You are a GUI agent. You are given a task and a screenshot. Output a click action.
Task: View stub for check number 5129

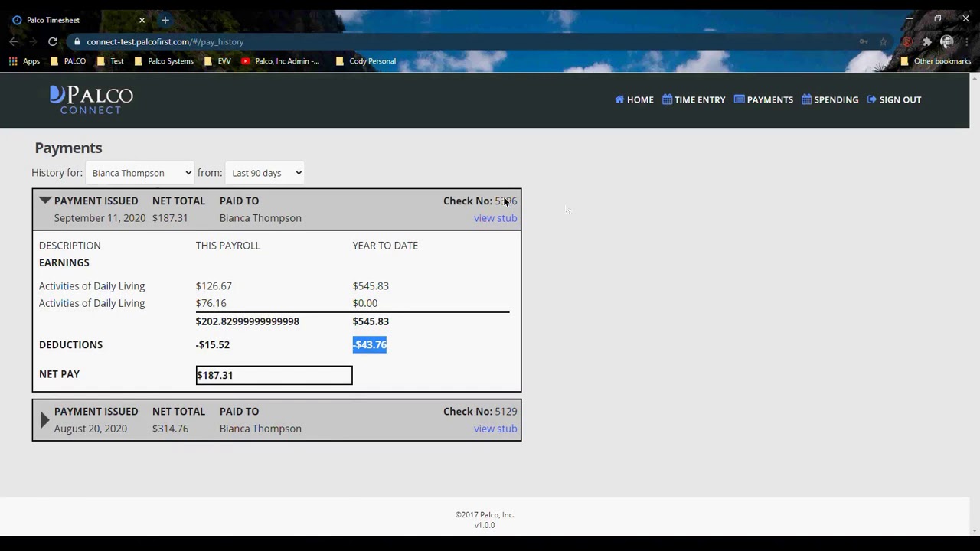(x=495, y=429)
